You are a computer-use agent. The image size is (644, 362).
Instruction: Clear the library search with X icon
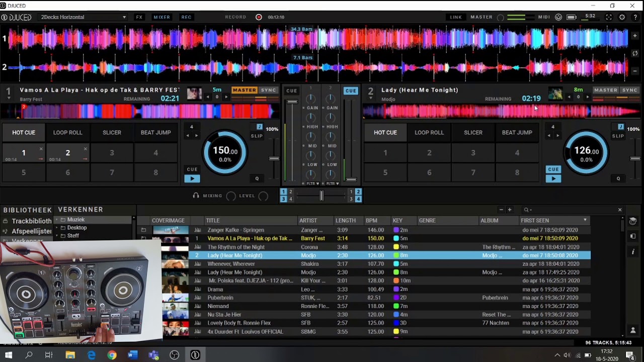620,210
